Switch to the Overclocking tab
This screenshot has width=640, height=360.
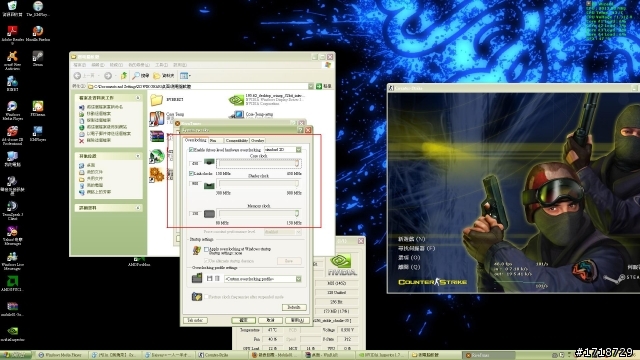[x=195, y=140]
